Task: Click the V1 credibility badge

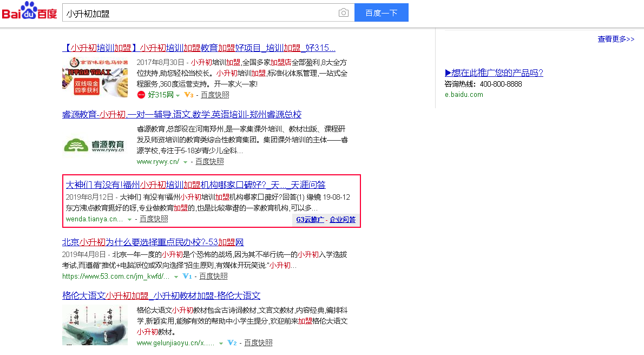Action: pyautogui.click(x=187, y=276)
